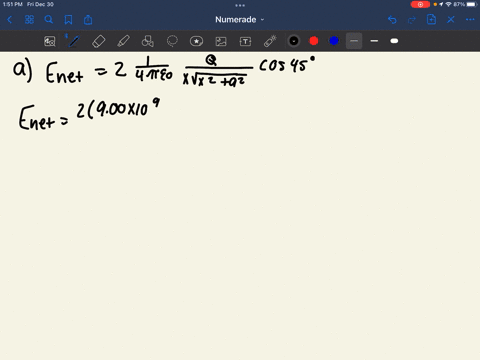Image resolution: width=480 pixels, height=360 pixels.
Task: Tap the handwritten cos 45° text
Action: coord(287,64)
